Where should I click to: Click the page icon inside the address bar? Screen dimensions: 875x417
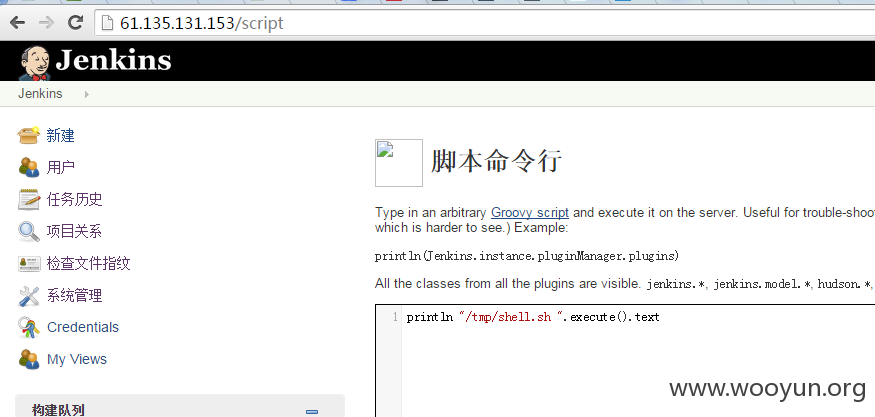tap(107, 23)
